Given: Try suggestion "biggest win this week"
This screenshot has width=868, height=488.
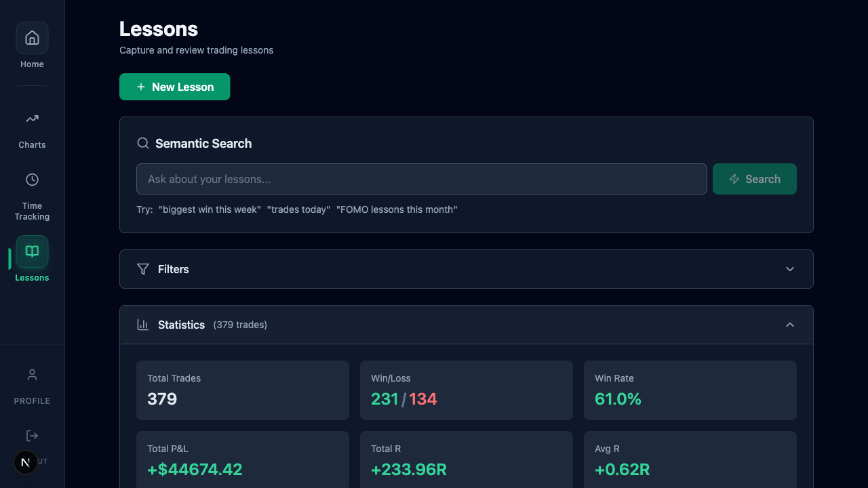Looking at the screenshot, I should pos(210,209).
